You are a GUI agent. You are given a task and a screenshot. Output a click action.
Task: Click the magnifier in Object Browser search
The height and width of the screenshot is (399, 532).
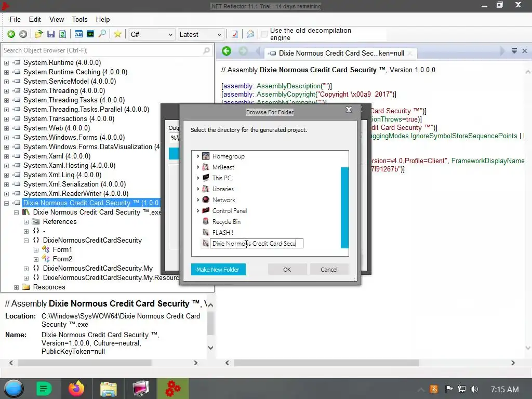(206, 50)
